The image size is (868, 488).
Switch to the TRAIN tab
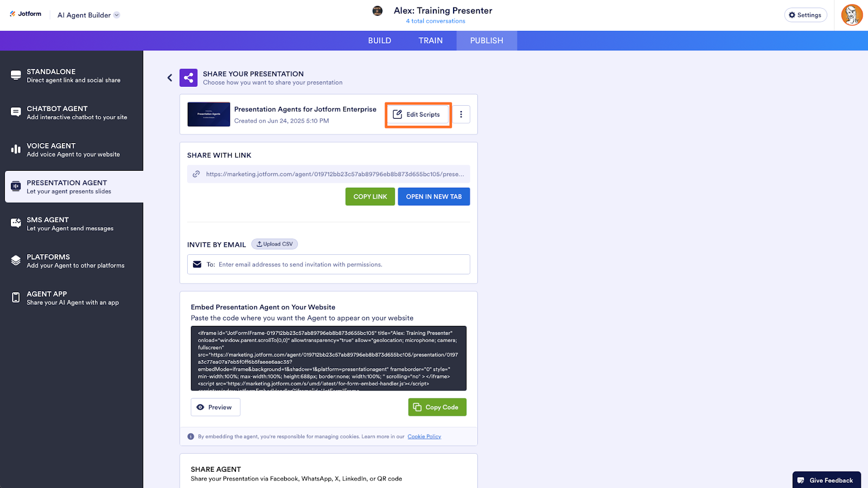tap(431, 41)
